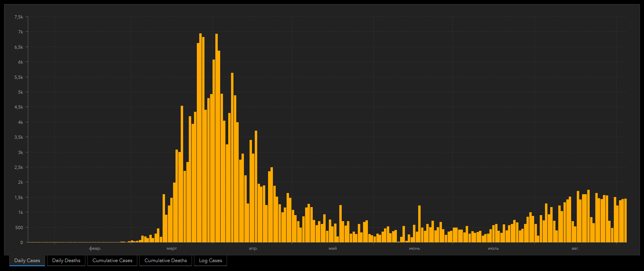Select the 'апр.' label on the time axis
This screenshot has width=644, height=271.
click(253, 248)
